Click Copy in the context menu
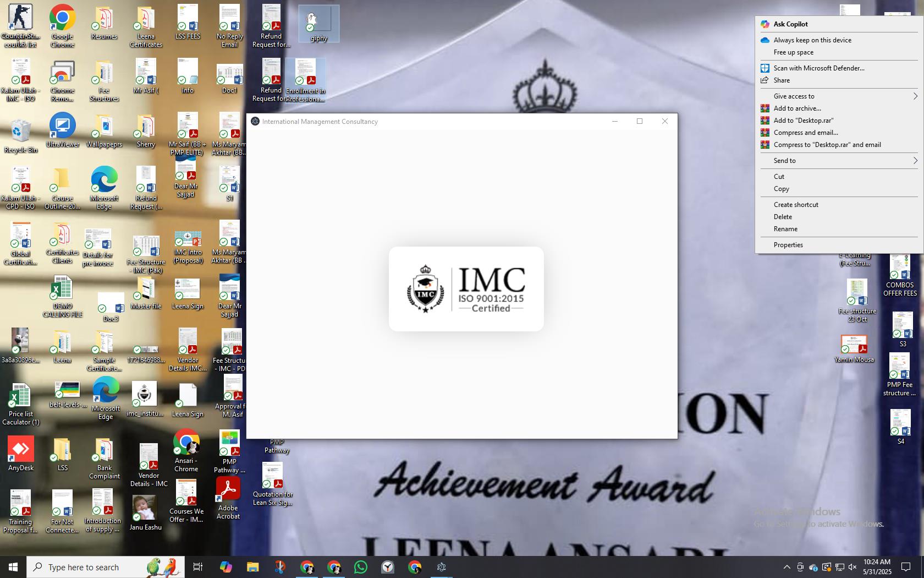924x578 pixels. tap(839, 189)
